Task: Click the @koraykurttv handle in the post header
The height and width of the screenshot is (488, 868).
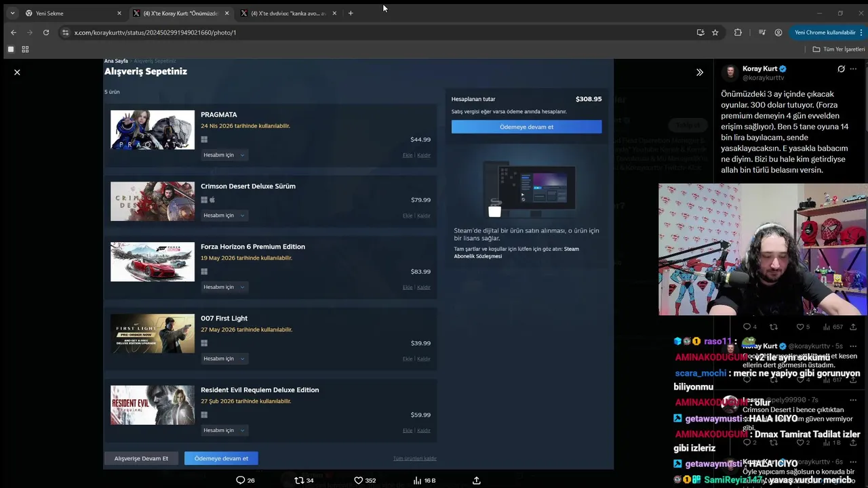Action: click(x=763, y=78)
